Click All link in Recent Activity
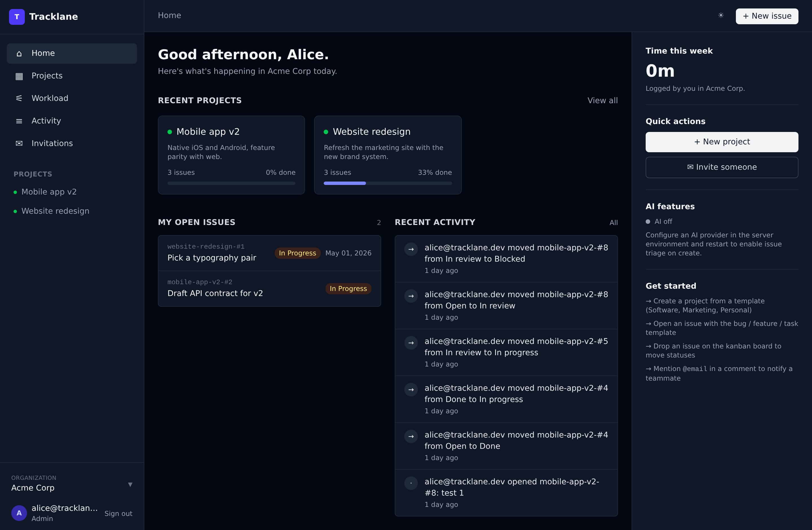The width and height of the screenshot is (812, 530). coord(614,223)
